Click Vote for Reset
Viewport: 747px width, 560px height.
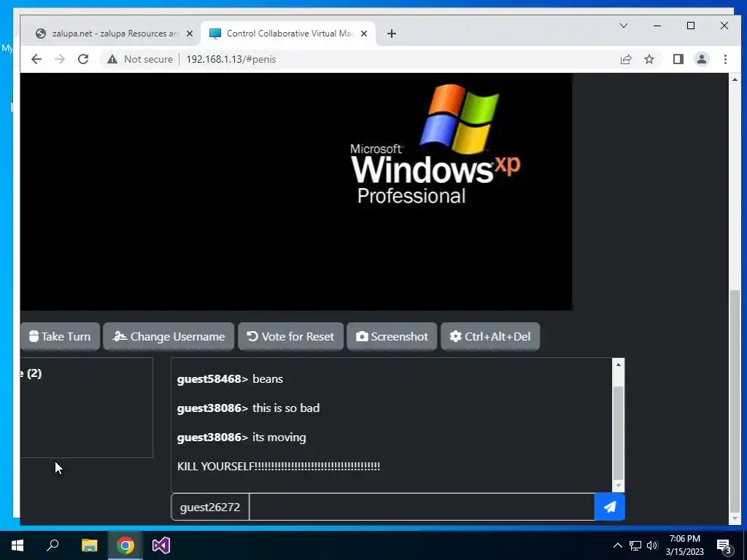click(290, 336)
